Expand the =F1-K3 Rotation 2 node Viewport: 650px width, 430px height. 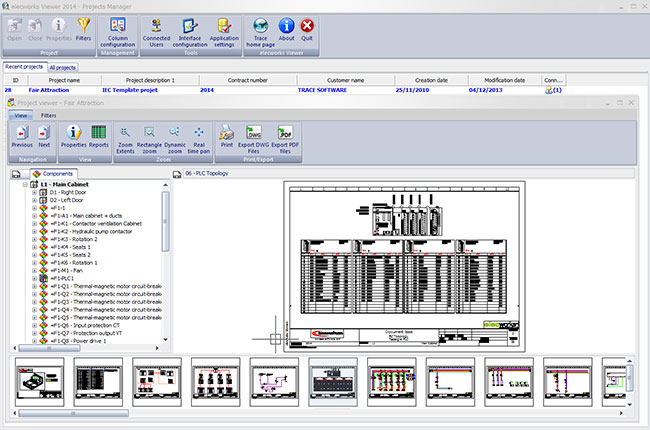pyautogui.click(x=34, y=239)
